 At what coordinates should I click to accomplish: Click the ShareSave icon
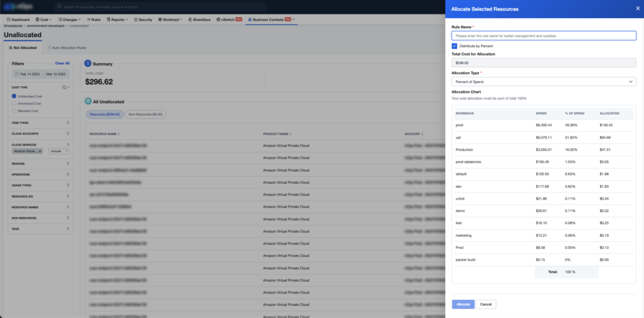click(190, 20)
